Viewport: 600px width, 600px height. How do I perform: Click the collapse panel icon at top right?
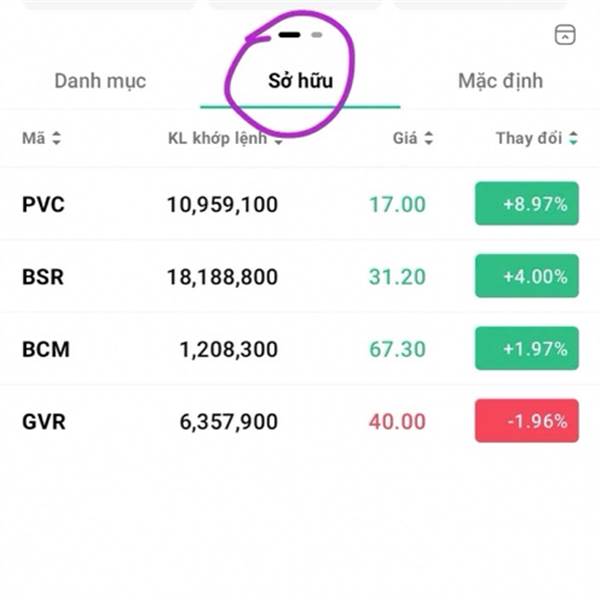point(565,35)
